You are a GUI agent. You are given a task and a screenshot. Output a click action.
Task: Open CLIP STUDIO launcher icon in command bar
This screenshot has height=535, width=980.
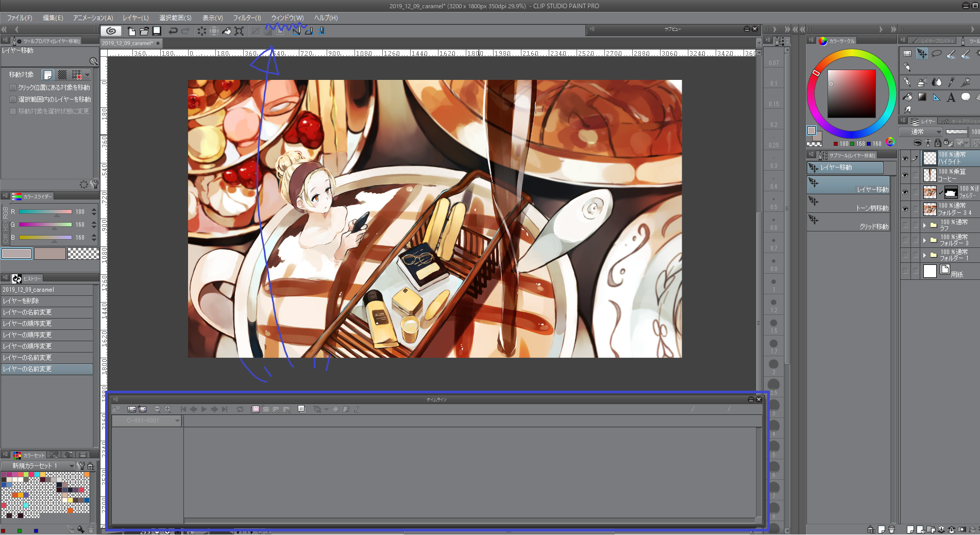pos(111,31)
